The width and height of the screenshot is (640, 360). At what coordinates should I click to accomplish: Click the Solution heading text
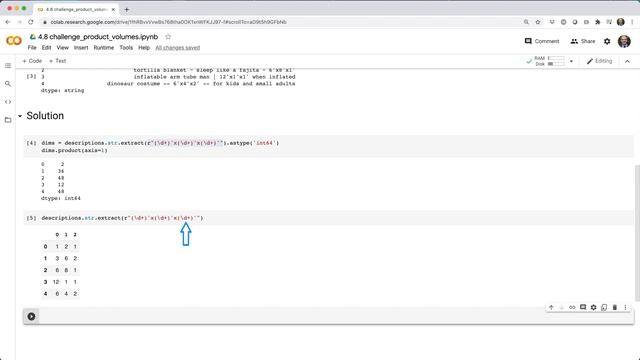tap(45, 116)
